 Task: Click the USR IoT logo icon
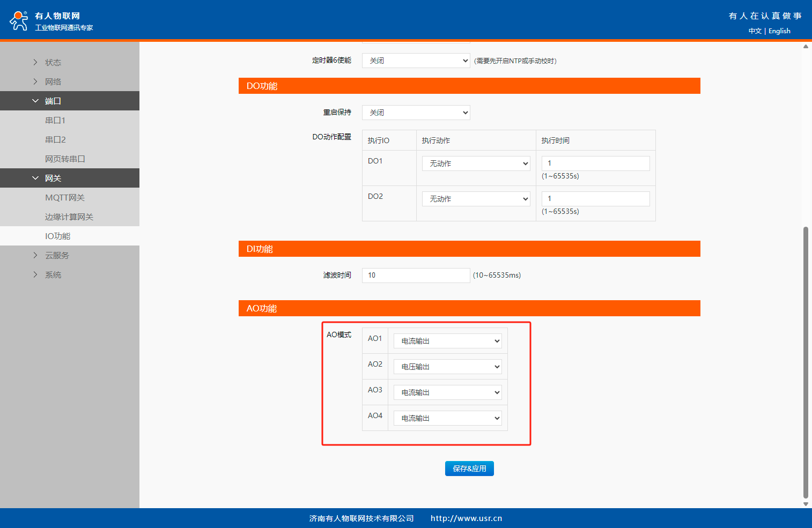(x=19, y=20)
